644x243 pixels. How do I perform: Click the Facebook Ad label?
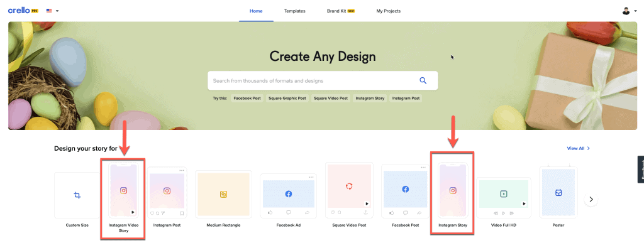click(x=288, y=225)
